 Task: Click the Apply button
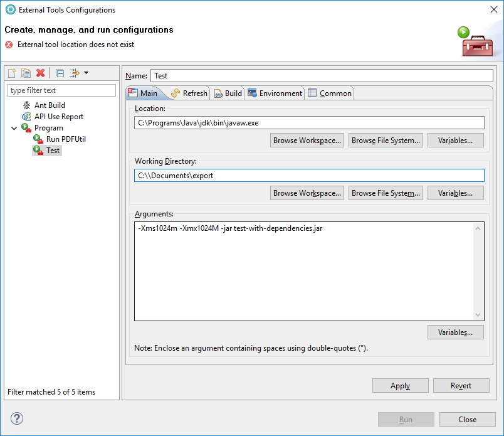pos(400,386)
